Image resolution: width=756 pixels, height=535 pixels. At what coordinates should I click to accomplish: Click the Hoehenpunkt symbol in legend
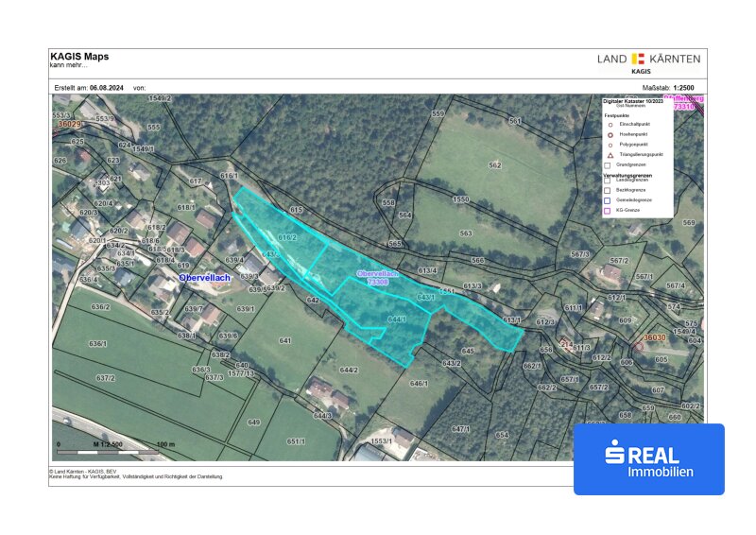point(610,134)
